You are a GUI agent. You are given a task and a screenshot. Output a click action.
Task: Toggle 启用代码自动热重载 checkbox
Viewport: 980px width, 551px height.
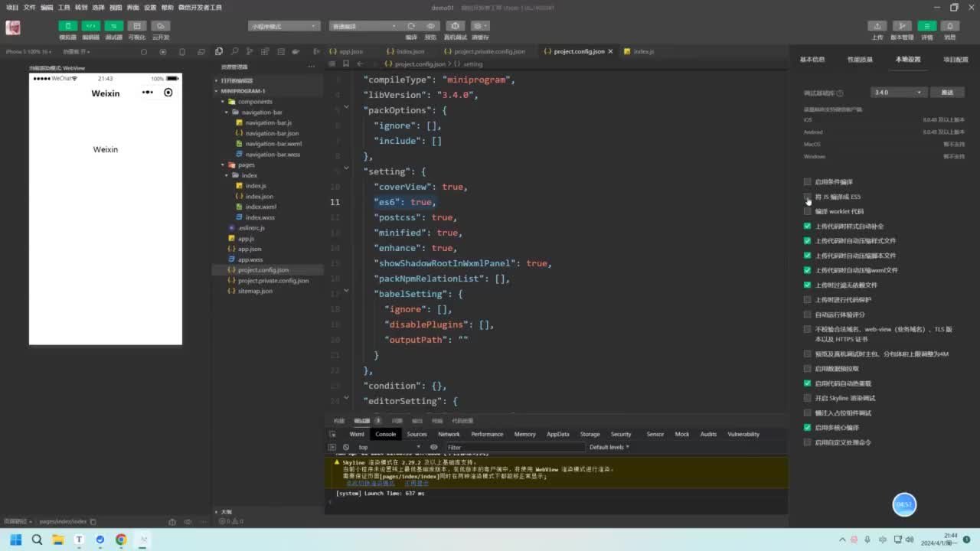click(x=807, y=383)
